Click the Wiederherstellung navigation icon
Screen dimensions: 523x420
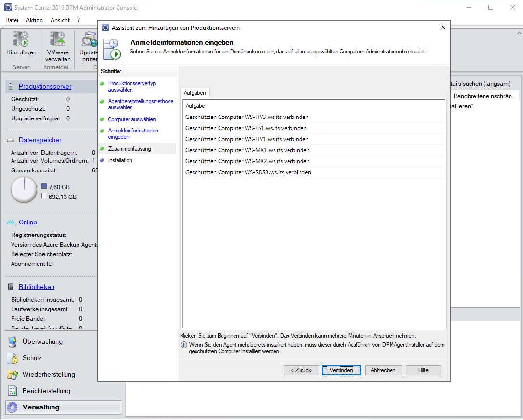pos(13,375)
